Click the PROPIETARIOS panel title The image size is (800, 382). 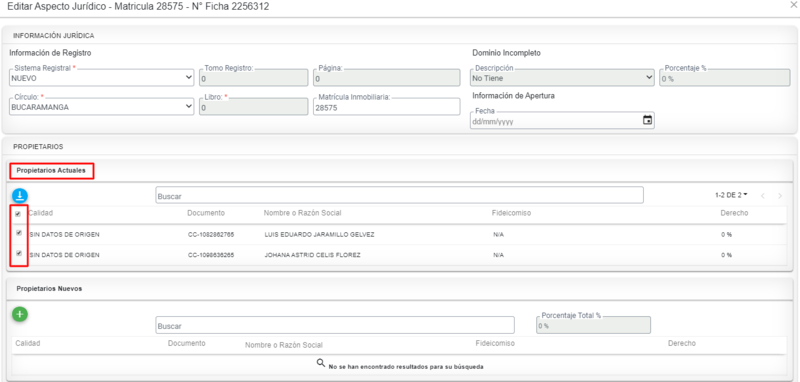tap(38, 146)
